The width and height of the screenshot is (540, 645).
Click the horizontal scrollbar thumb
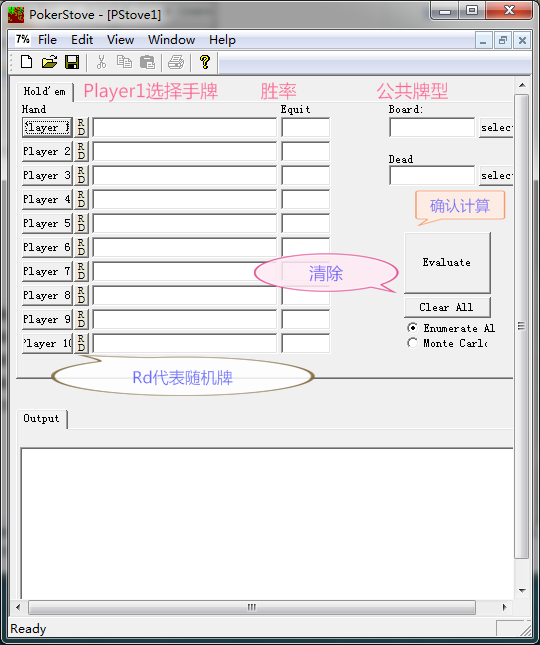click(252, 607)
